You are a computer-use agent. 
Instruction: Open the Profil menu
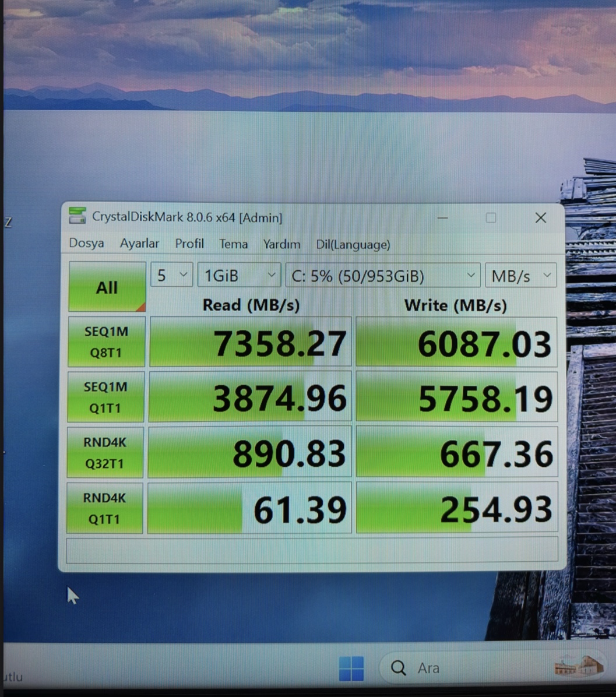(189, 244)
